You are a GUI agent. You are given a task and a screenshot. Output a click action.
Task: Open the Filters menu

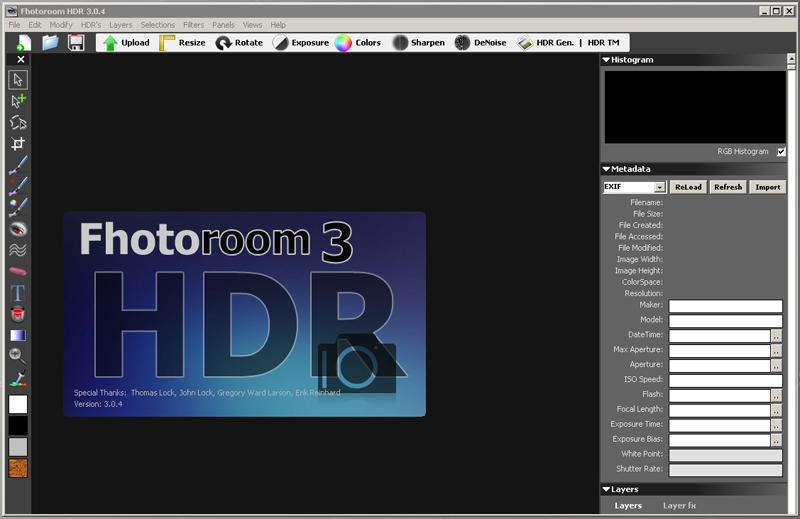[193, 24]
